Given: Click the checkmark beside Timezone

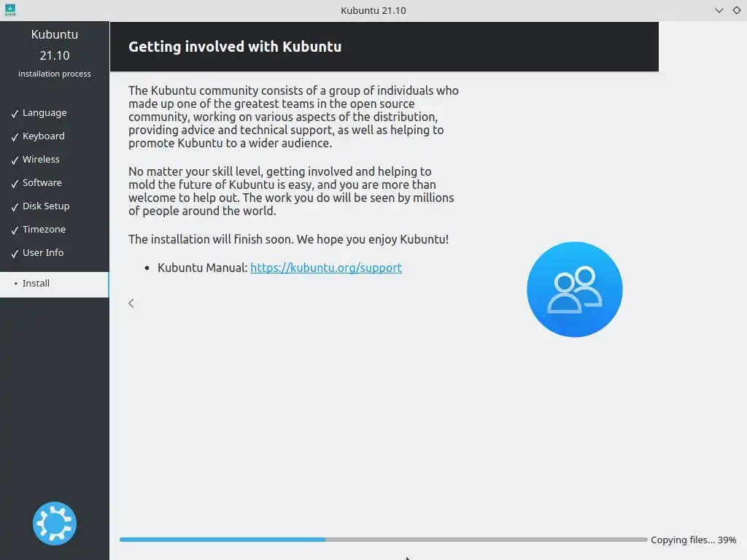Looking at the screenshot, I should (x=15, y=230).
